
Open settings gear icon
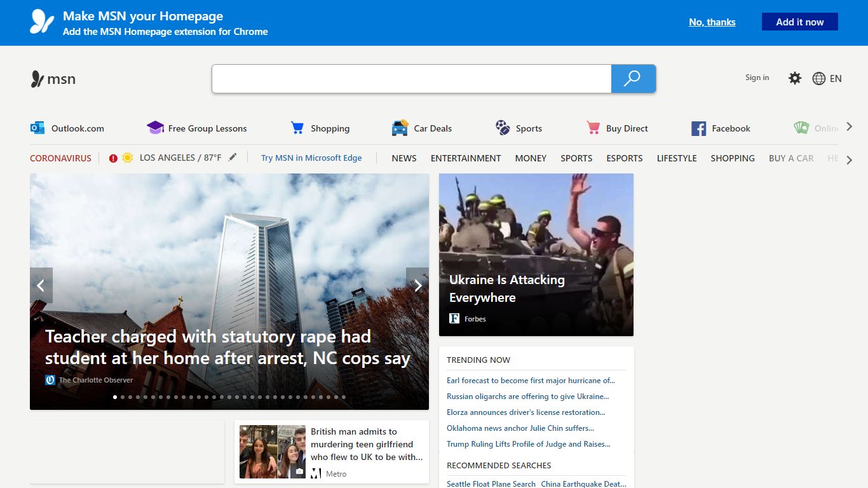point(795,78)
